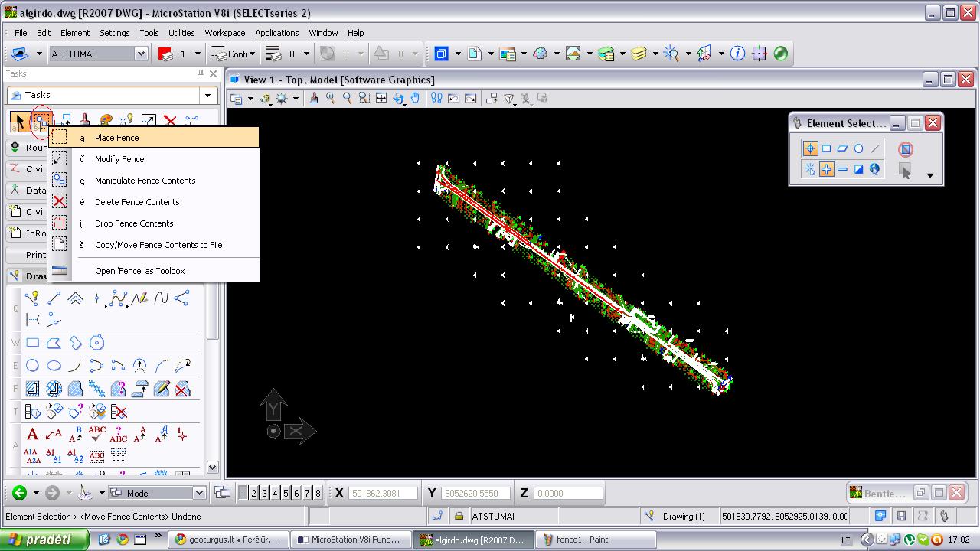This screenshot has height=551, width=980.
Task: Expand Element Selection extended settings arrow
Action: point(930,175)
